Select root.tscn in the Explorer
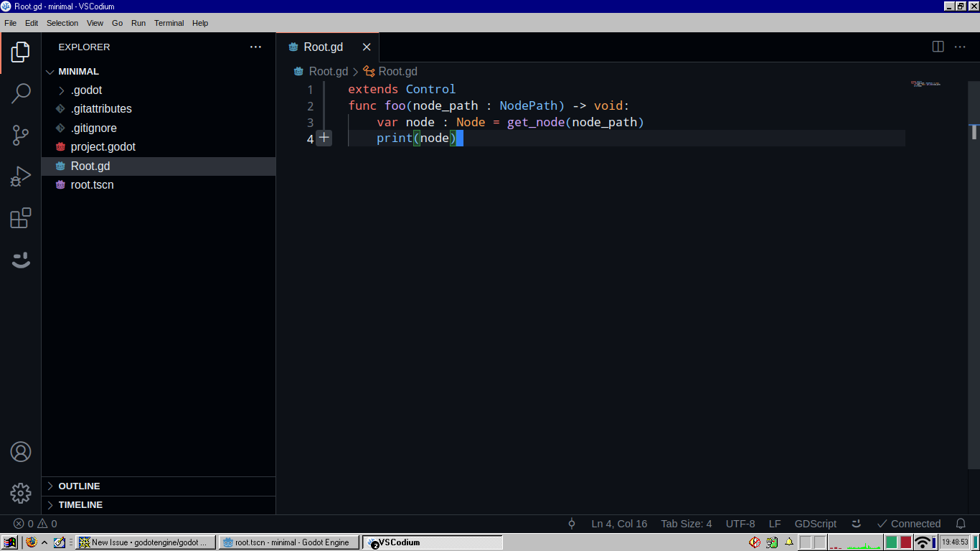This screenshot has width=980, height=551. tap(92, 184)
